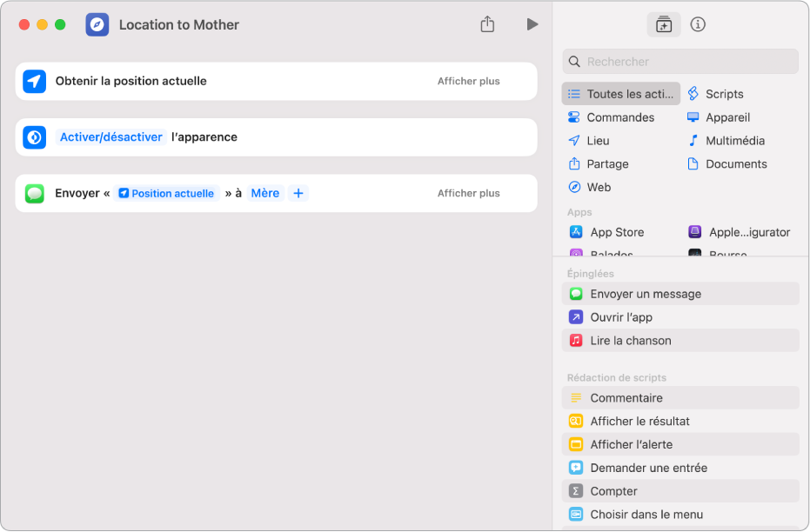Click the magnifier icon in the search field
This screenshot has height=532, width=810.
[x=574, y=62]
